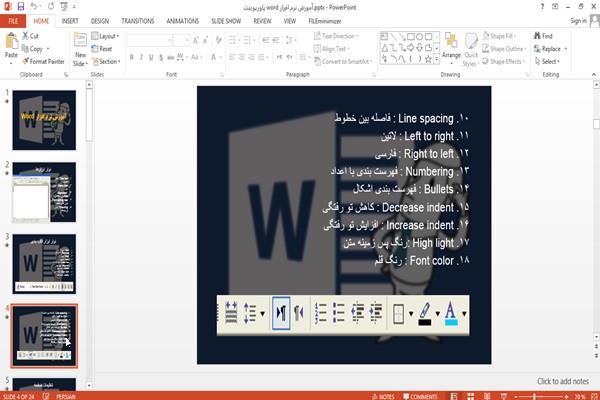Switch to Reading View in status bar
The height and width of the screenshot is (400, 600).
tap(487, 396)
